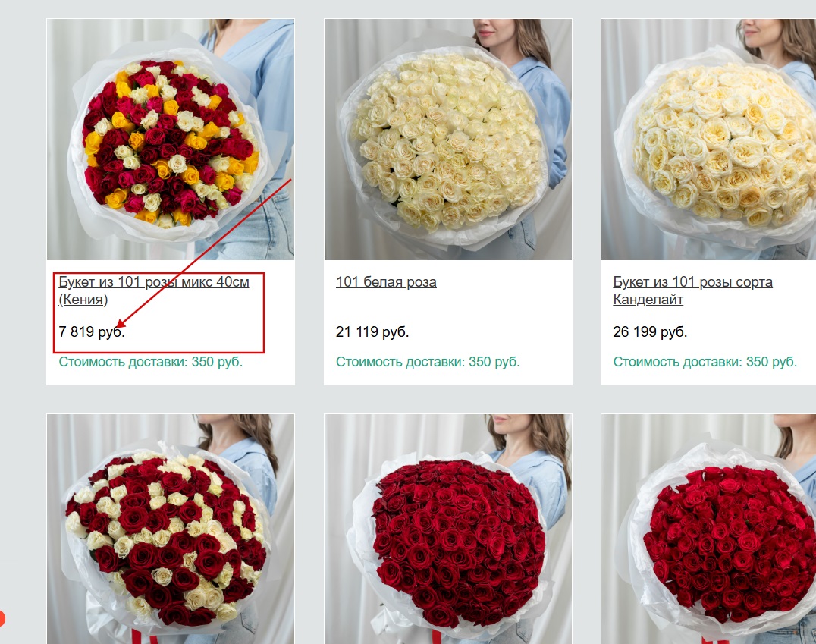
Task: Click delivery cost text under 101 белая роза
Action: click(x=428, y=362)
